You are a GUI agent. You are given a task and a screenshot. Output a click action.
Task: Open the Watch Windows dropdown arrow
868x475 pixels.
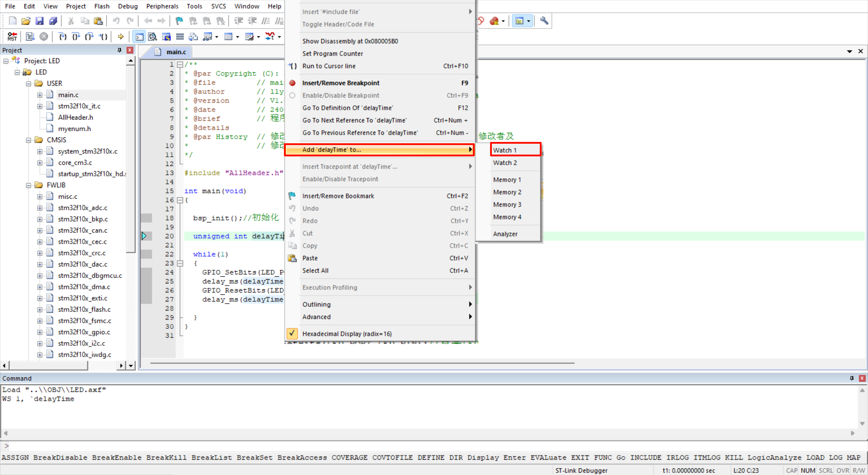tap(217, 37)
